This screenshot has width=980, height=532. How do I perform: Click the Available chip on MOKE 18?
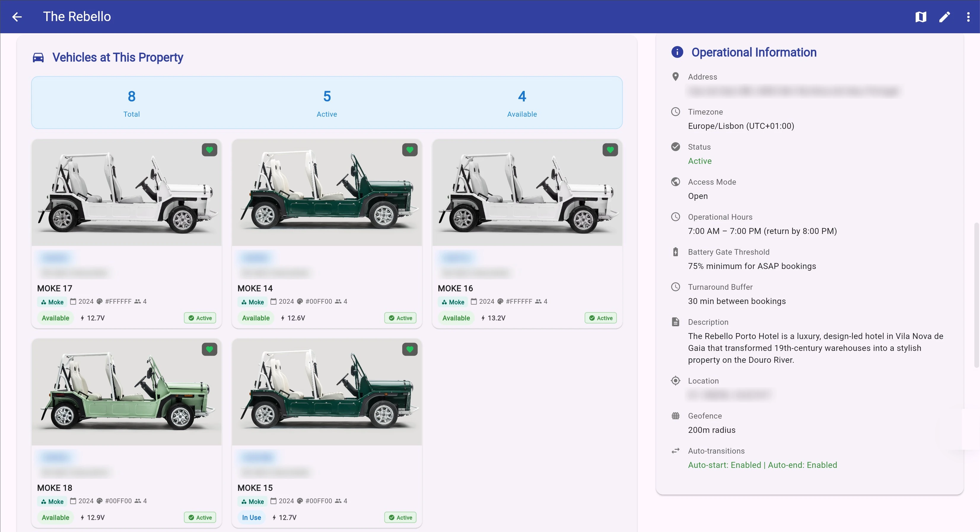tap(55, 517)
